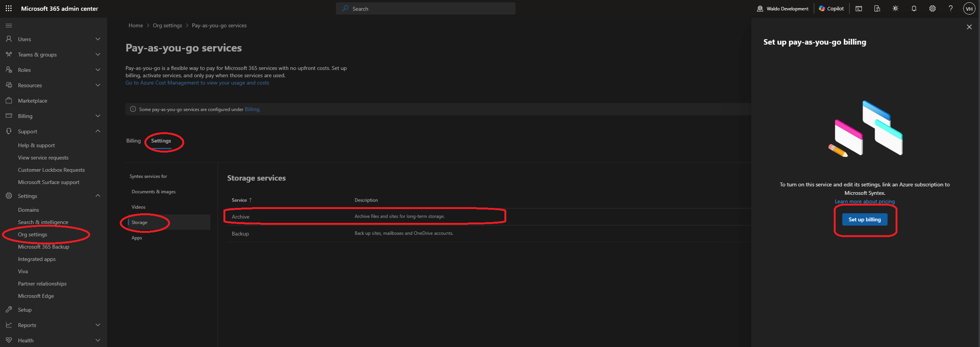980x347 pixels.
Task: Click the Health heart icon
Action: pyautogui.click(x=9, y=340)
